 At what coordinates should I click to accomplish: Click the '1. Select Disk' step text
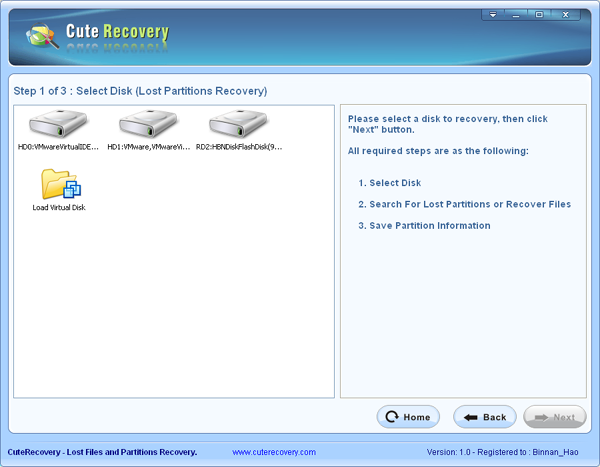pos(390,183)
